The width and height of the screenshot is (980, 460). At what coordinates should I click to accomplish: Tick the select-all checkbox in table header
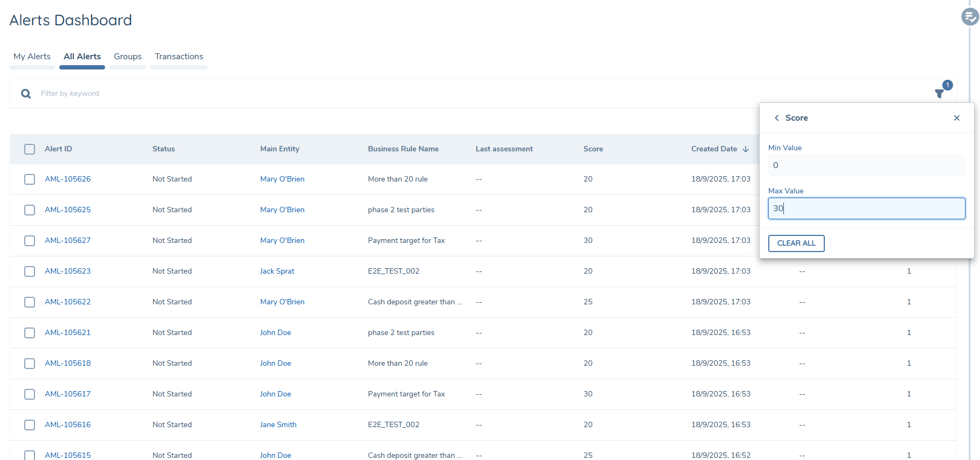click(x=30, y=149)
